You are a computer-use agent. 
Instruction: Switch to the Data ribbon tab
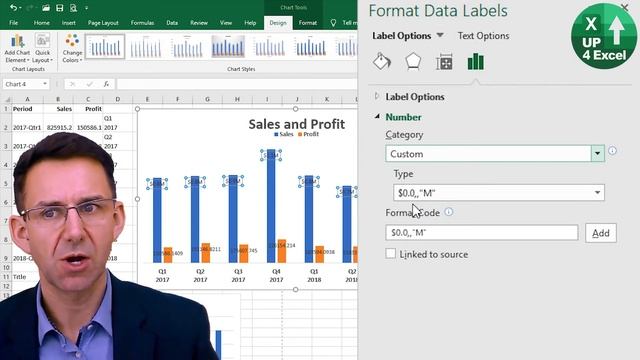(x=172, y=23)
